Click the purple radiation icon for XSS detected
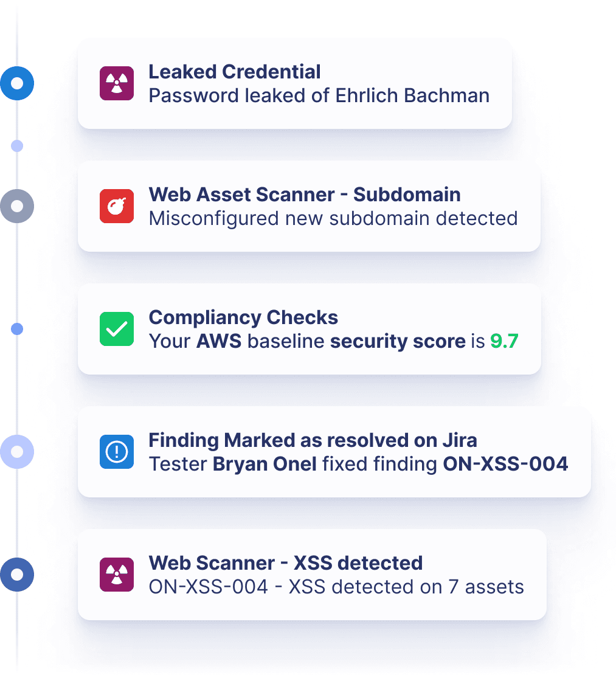 116,575
